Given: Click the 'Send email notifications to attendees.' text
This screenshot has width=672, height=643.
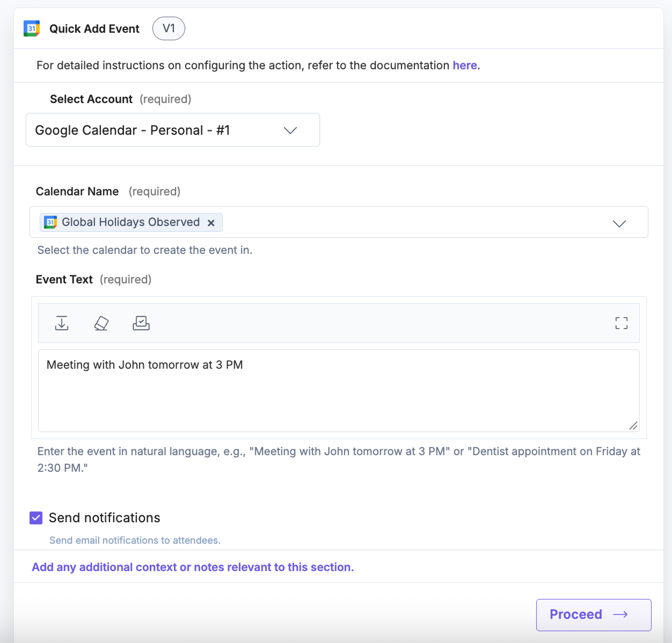Looking at the screenshot, I should click(135, 540).
